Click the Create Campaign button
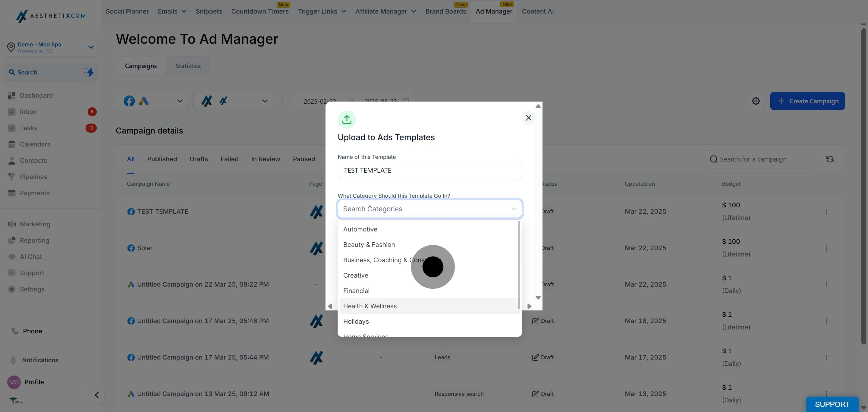The height and width of the screenshot is (412, 868). pos(807,101)
